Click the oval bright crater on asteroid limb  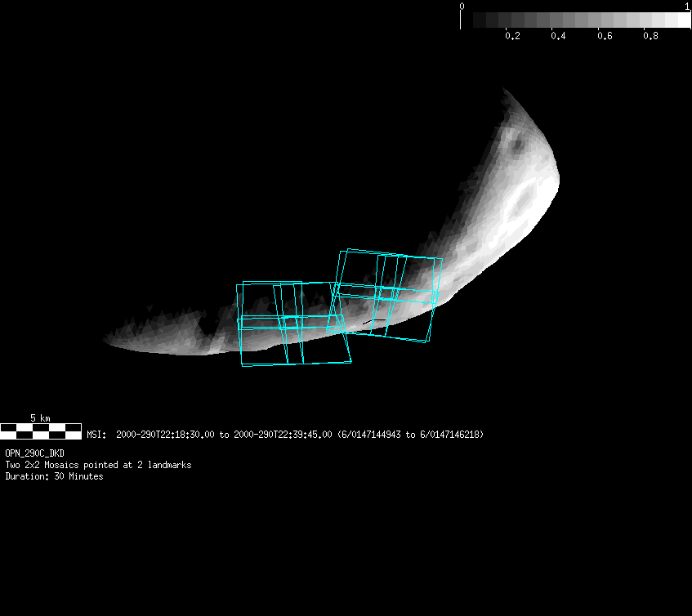point(516,206)
